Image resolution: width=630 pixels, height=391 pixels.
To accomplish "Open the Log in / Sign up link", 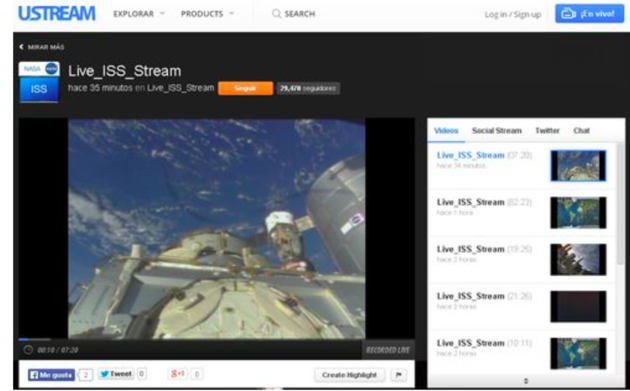I will (x=513, y=14).
